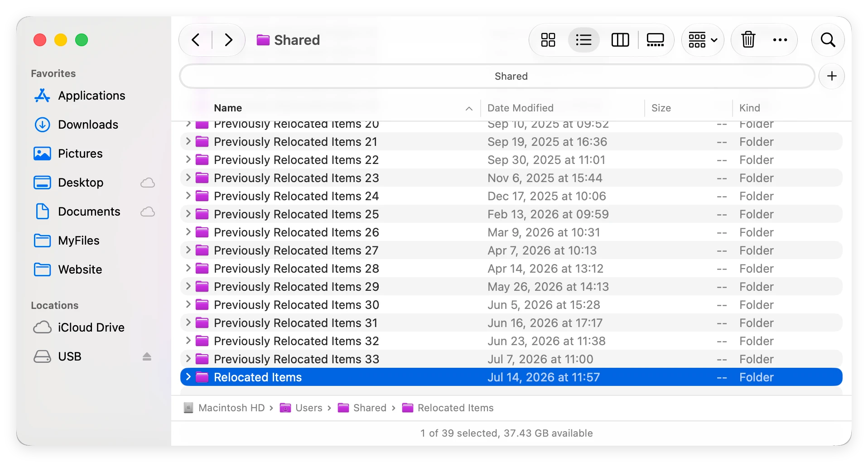Viewport: 868px width, 462px height.
Task: Open Finder search
Action: (x=828, y=40)
